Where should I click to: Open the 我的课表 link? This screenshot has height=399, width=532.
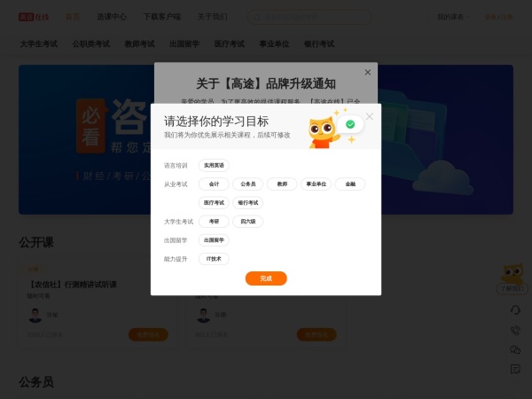pos(450,16)
